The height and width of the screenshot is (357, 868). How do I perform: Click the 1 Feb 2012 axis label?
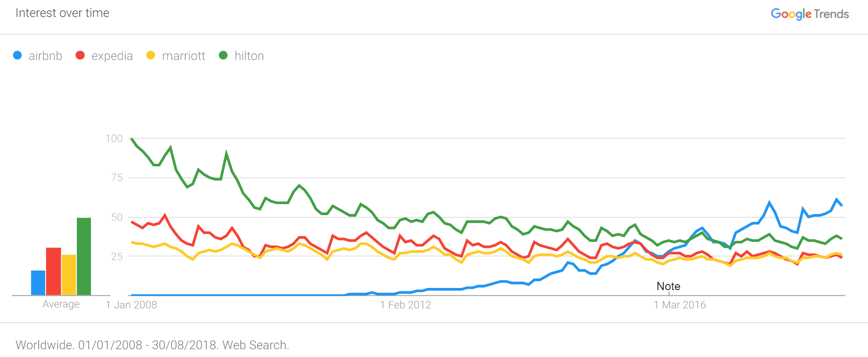(406, 305)
